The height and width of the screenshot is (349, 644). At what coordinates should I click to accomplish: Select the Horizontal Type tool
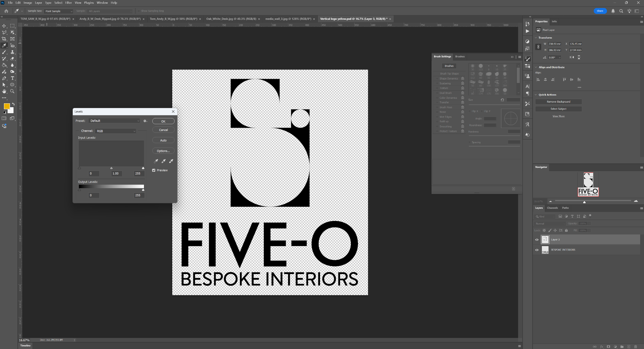tap(12, 78)
